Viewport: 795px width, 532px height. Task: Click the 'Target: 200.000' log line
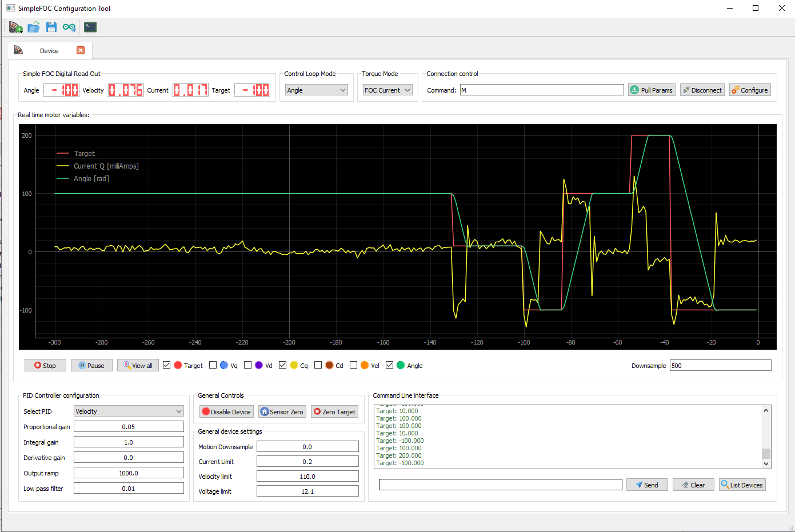399,455
